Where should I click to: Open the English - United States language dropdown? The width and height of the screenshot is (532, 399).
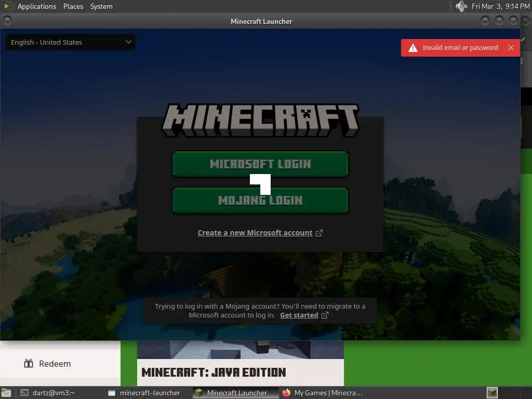pyautogui.click(x=71, y=43)
